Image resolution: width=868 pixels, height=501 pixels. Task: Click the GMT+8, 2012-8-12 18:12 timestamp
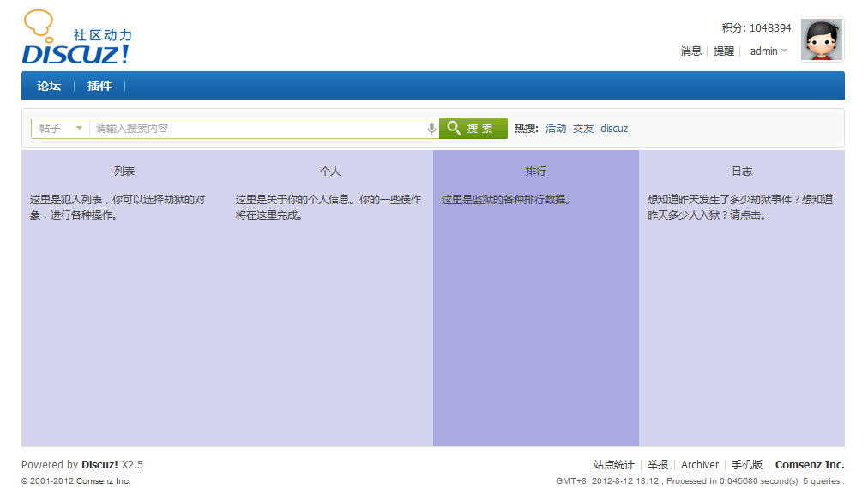tap(607, 481)
